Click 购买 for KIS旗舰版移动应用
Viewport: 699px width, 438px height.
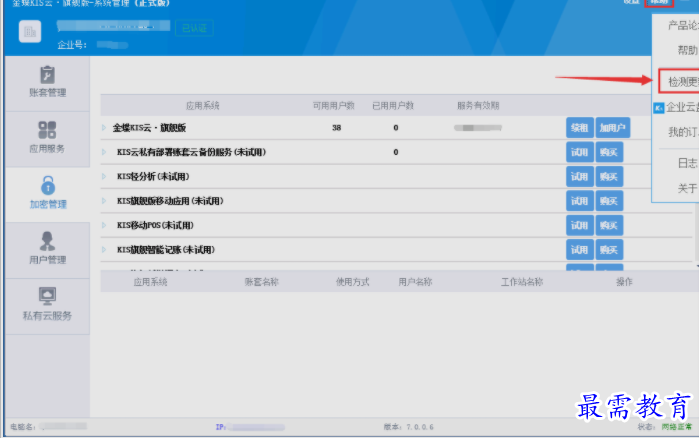pyautogui.click(x=609, y=201)
